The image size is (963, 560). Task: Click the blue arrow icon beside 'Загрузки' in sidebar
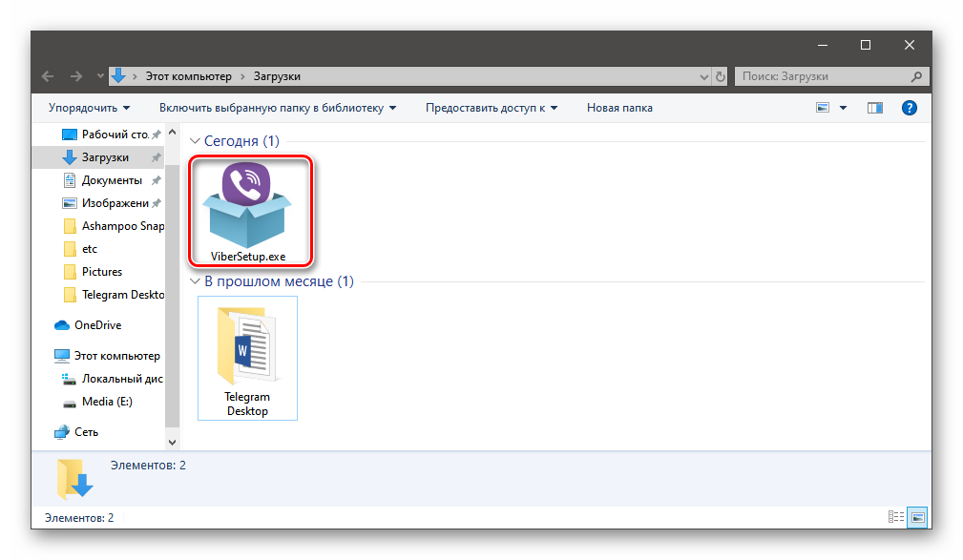click(70, 157)
